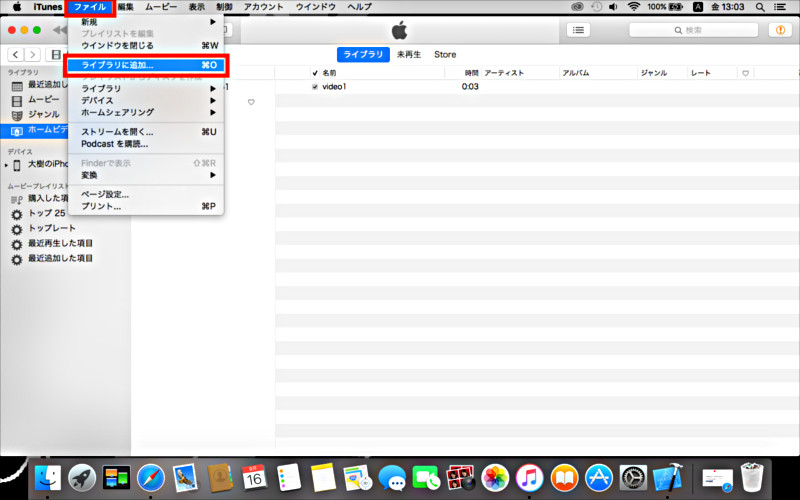800x500 pixels.
Task: Click the heart column header
Action: (745, 73)
